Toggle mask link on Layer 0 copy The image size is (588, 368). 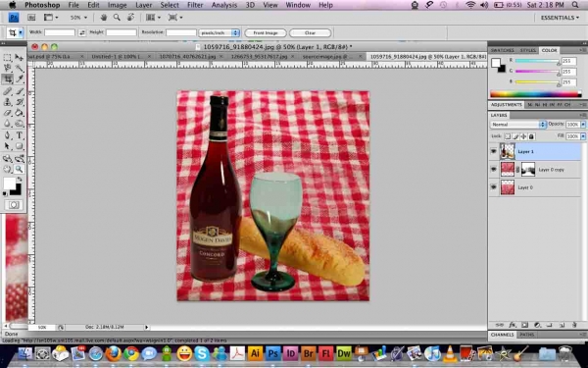click(x=517, y=170)
